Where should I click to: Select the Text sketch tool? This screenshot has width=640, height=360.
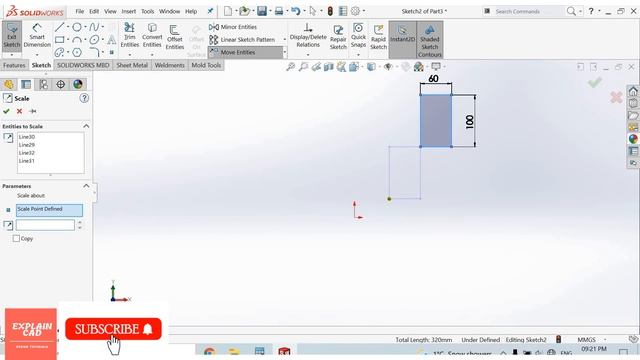click(x=111, y=40)
